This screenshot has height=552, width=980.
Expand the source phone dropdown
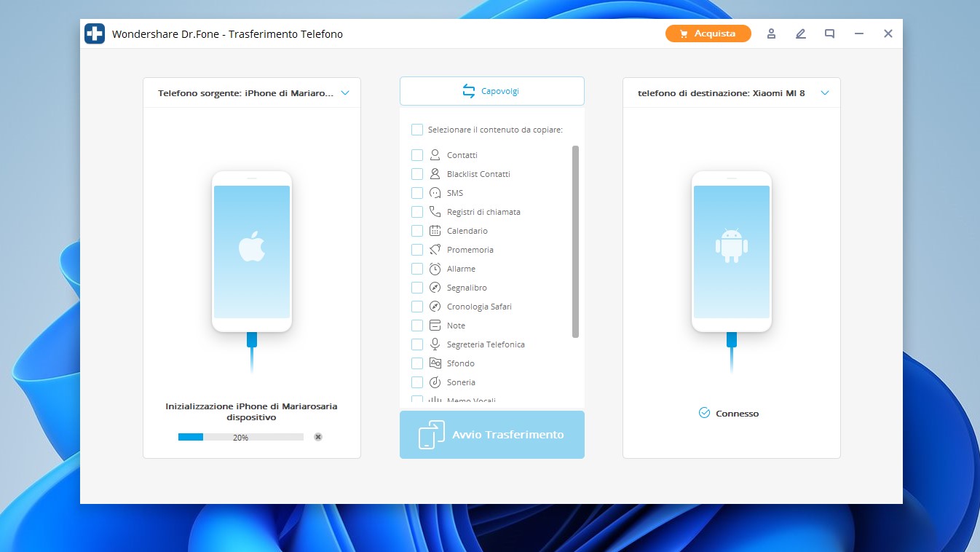pyautogui.click(x=345, y=93)
